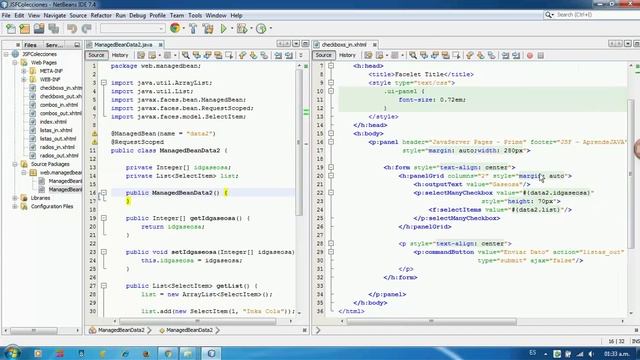Screen dimensions: 640x360
Task: Click Stop Macro Recording icon in xhtml editor
Action: pyautogui.click(x=541, y=55)
